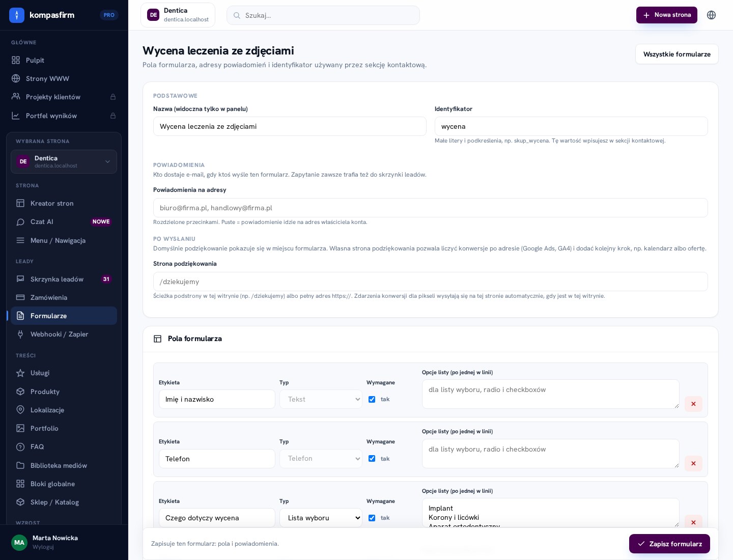Viewport: 733px width, 560px height.
Task: Click the Strona podziękowania field
Action: 431,282
